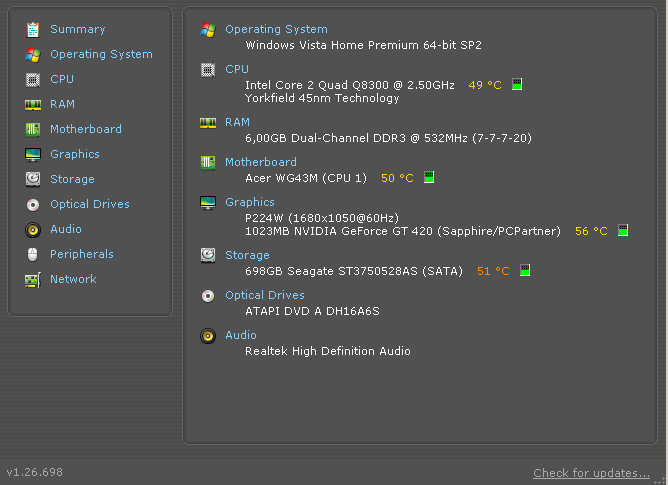Image resolution: width=668 pixels, height=485 pixels.
Task: Click the Storage hard drive sidebar icon
Action: [33, 179]
